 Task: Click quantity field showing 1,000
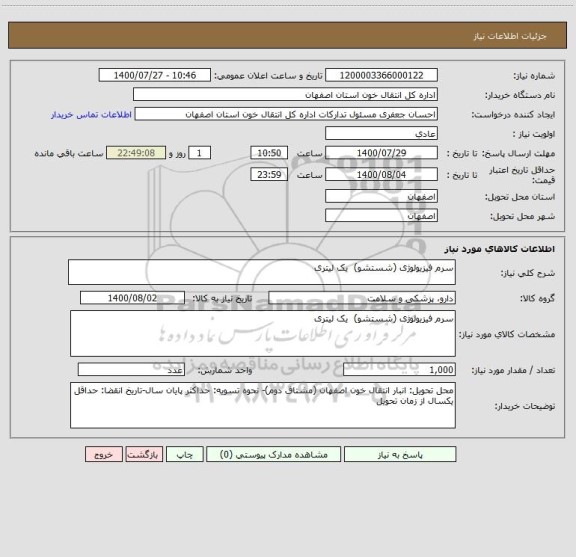pos(399,370)
